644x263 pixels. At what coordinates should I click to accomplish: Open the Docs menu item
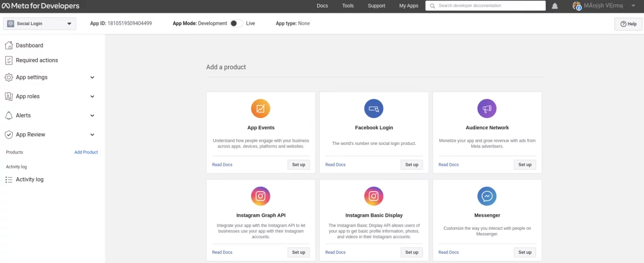322,6
